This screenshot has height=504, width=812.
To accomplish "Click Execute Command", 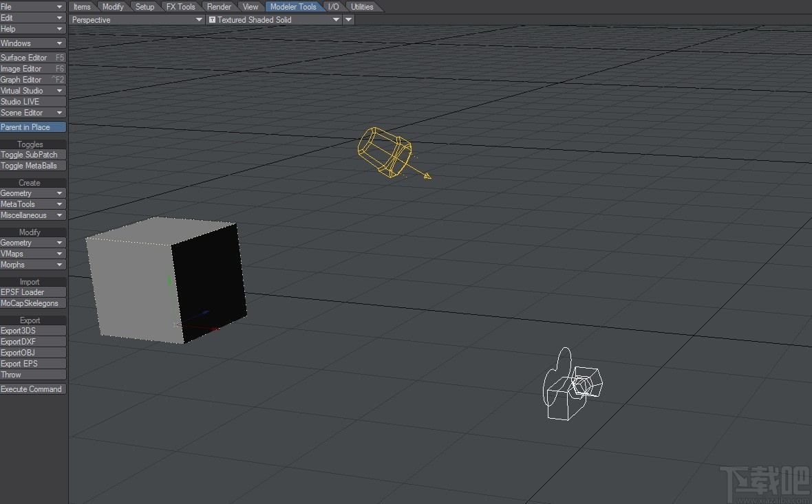I will pyautogui.click(x=31, y=388).
